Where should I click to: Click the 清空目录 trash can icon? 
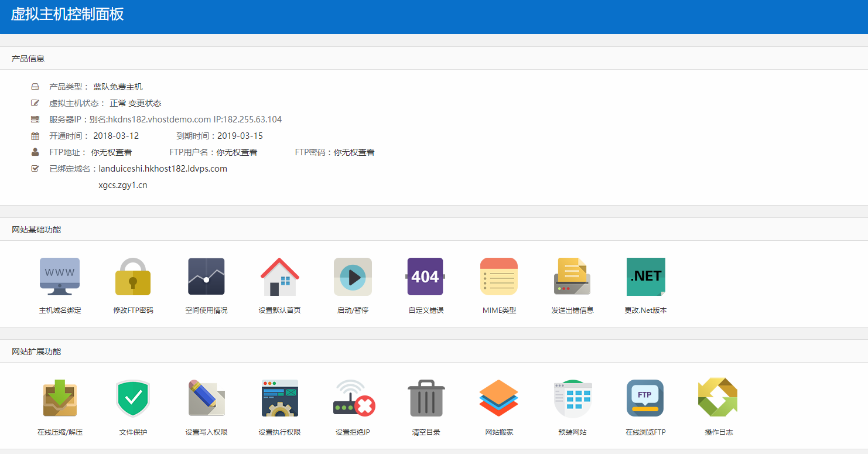point(426,398)
